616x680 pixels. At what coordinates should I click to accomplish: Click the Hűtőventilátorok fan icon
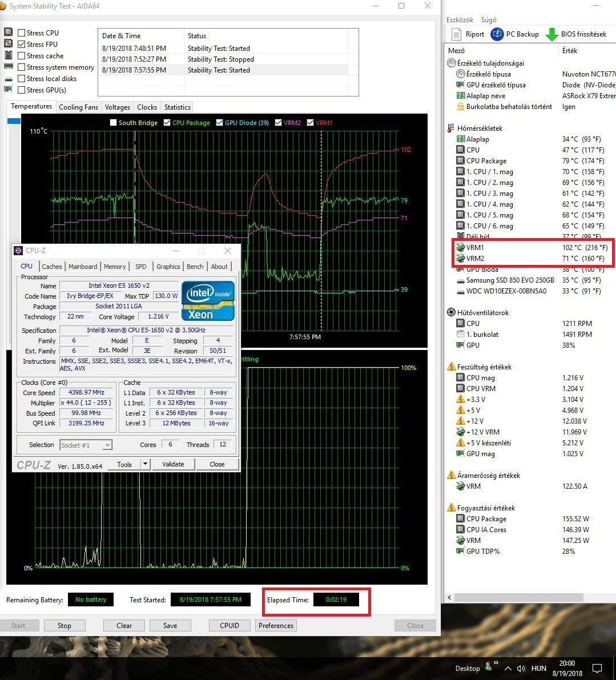pyautogui.click(x=451, y=312)
